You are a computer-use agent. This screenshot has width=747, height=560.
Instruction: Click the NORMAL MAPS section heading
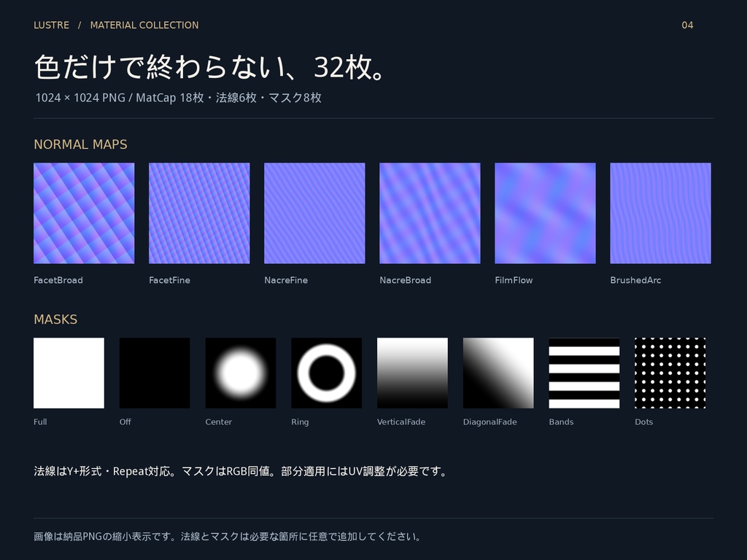[80, 144]
